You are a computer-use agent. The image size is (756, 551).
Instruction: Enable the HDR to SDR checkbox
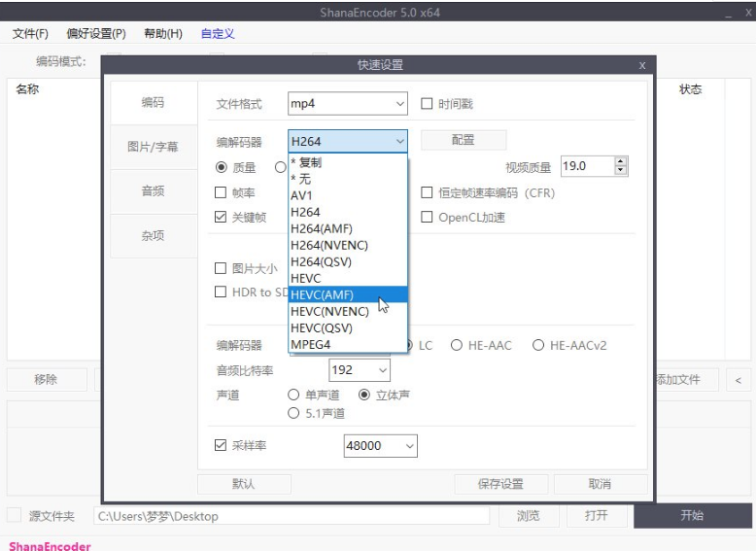tap(221, 292)
